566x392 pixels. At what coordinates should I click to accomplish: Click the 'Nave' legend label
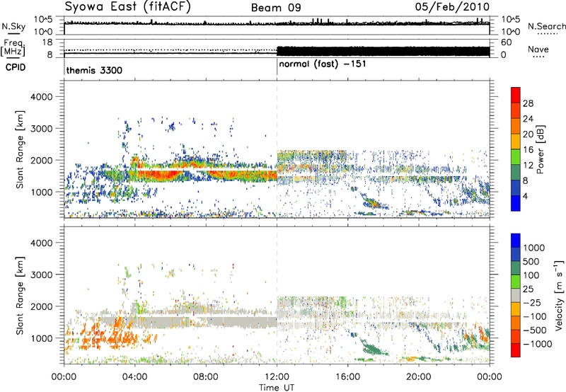(538, 49)
